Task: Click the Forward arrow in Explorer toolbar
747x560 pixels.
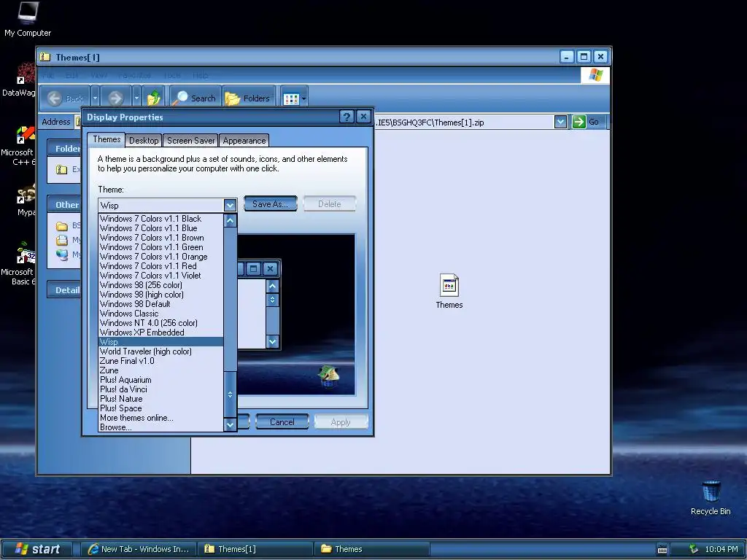Action: (116, 98)
